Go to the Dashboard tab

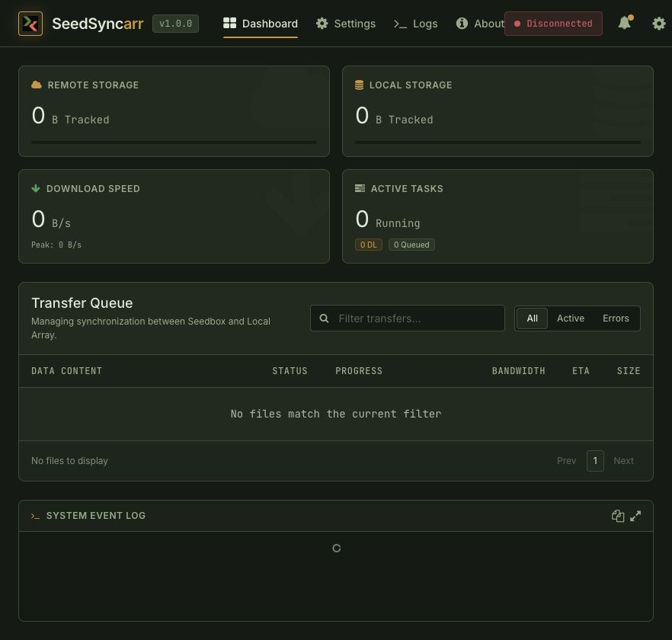pyautogui.click(x=261, y=24)
